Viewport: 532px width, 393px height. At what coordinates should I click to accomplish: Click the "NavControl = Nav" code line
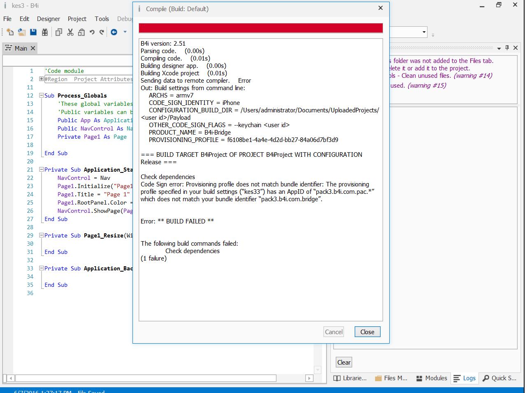click(84, 178)
